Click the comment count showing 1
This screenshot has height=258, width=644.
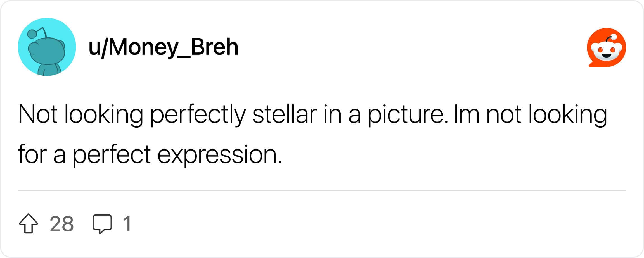click(x=126, y=223)
